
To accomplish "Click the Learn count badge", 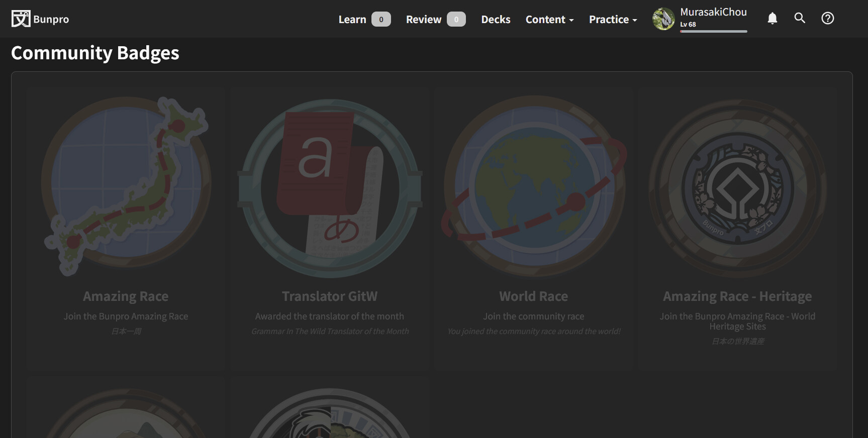I will click(x=381, y=19).
